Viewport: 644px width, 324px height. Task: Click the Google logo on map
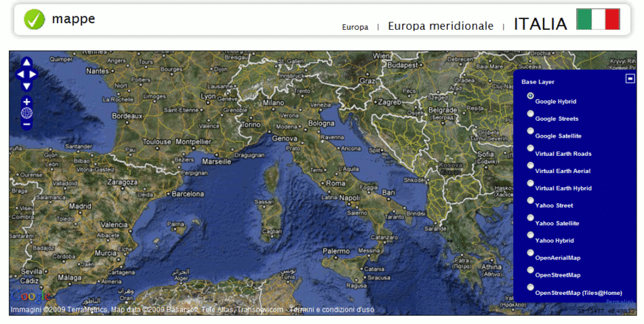pyautogui.click(x=30, y=296)
